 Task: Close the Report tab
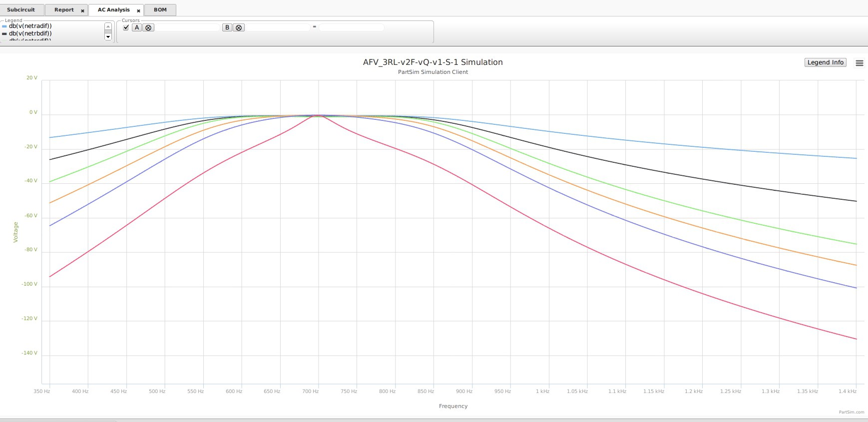(x=82, y=10)
